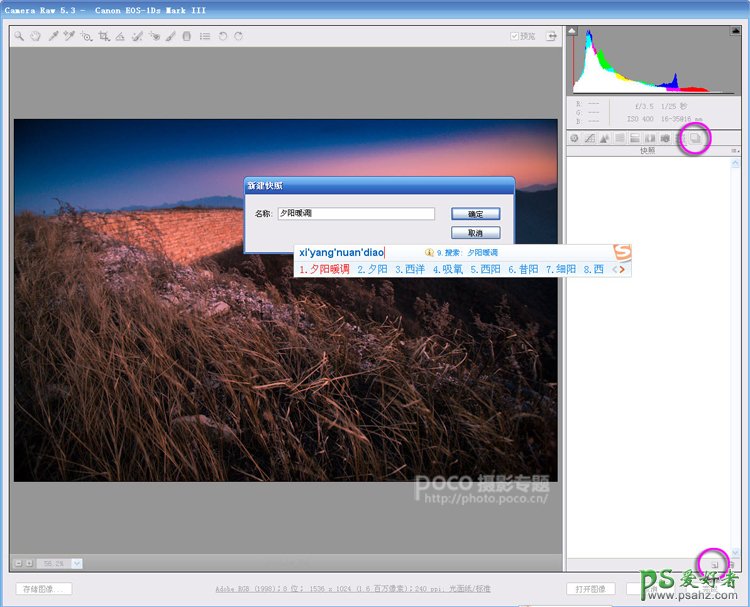Click the rotate clockwise icon
Image resolution: width=750 pixels, height=607 pixels.
click(238, 36)
